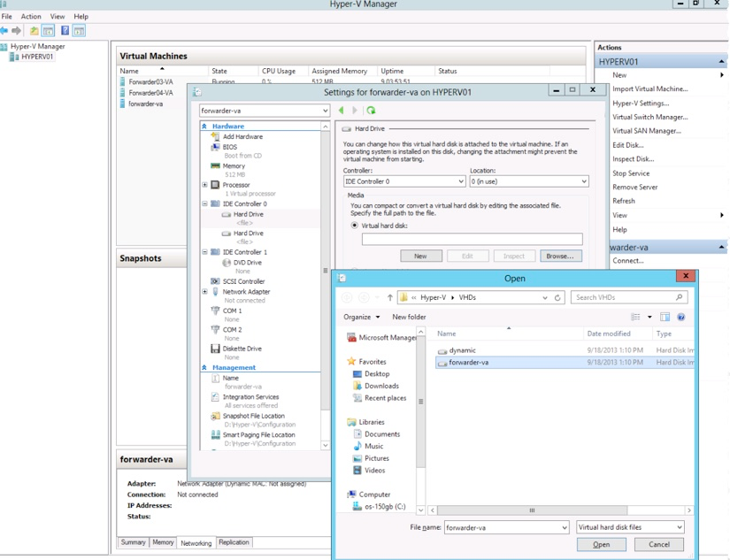730x560 pixels.
Task: Click the green refresh icon in Settings window
Action: coord(371,111)
